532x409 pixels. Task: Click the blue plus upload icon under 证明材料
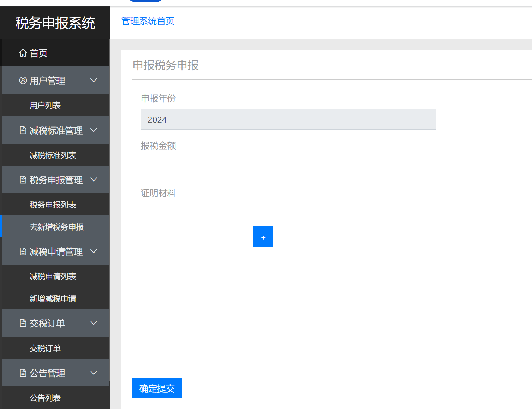[x=263, y=237]
